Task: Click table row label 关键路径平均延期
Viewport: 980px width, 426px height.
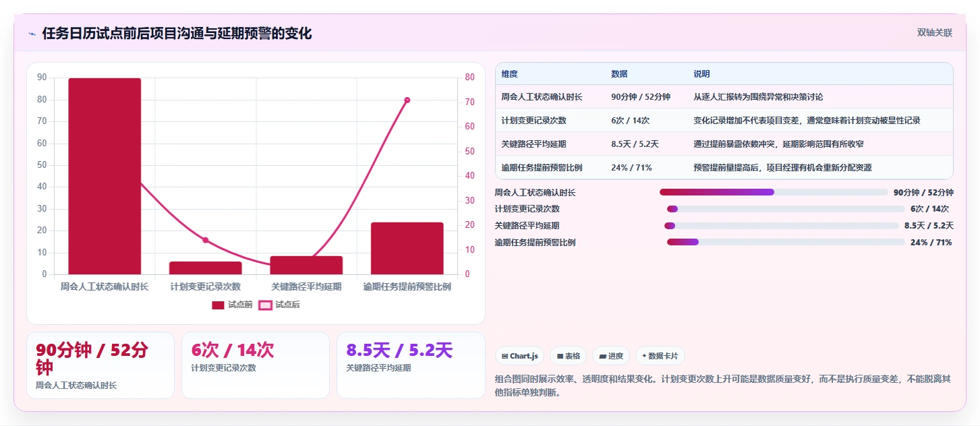Action: [x=534, y=144]
